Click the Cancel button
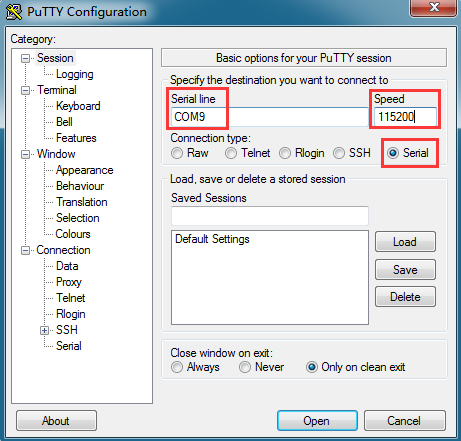The image size is (461, 441). click(405, 421)
